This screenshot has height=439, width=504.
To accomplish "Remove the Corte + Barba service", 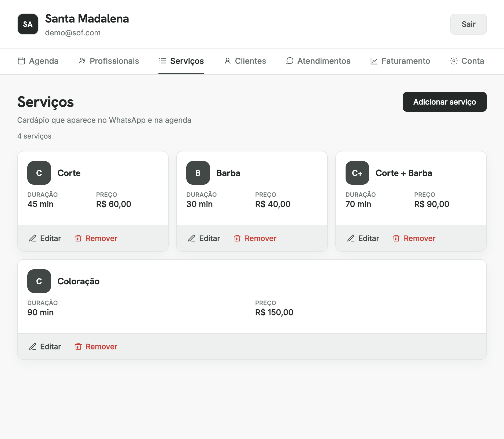I will [414, 238].
